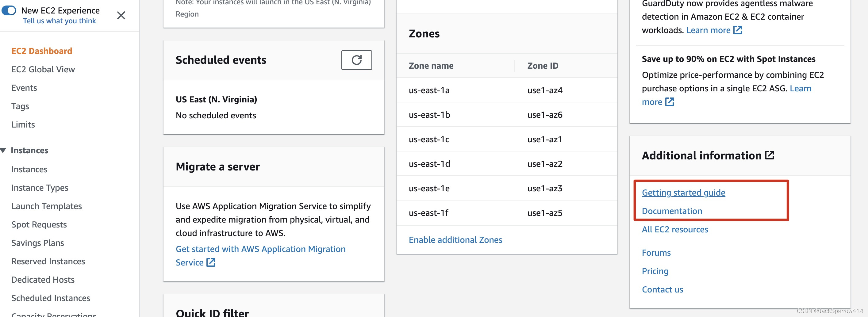868x317 pixels.
Task: Open Launch Templates from the sidebar
Action: pos(47,206)
